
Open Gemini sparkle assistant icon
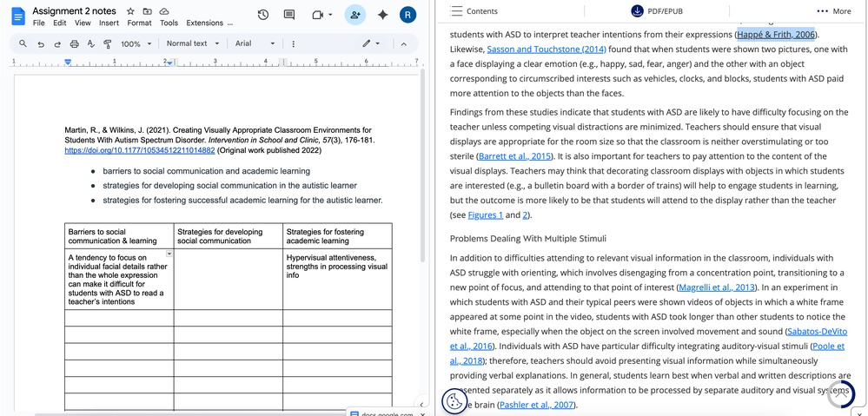click(382, 15)
